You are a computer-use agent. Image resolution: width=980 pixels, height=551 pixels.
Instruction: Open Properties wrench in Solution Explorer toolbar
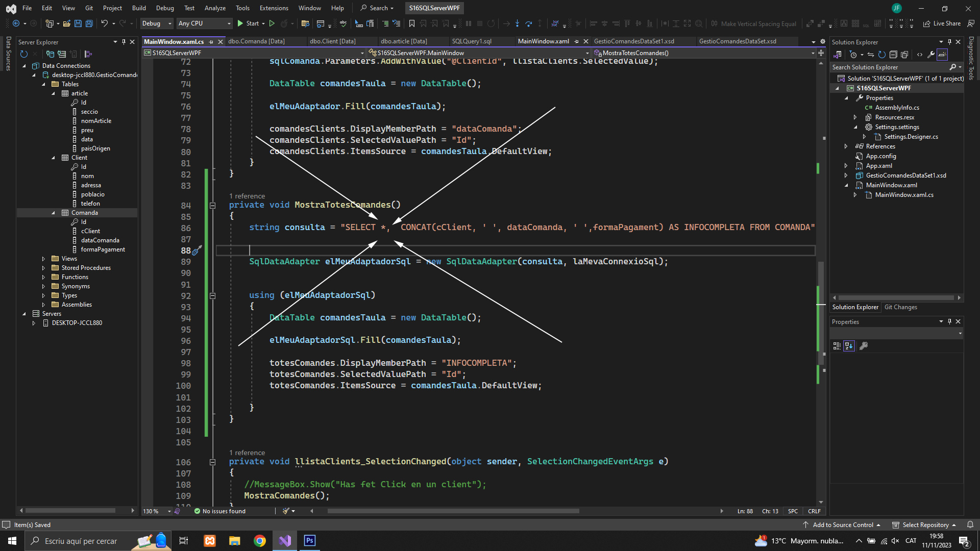(930, 55)
